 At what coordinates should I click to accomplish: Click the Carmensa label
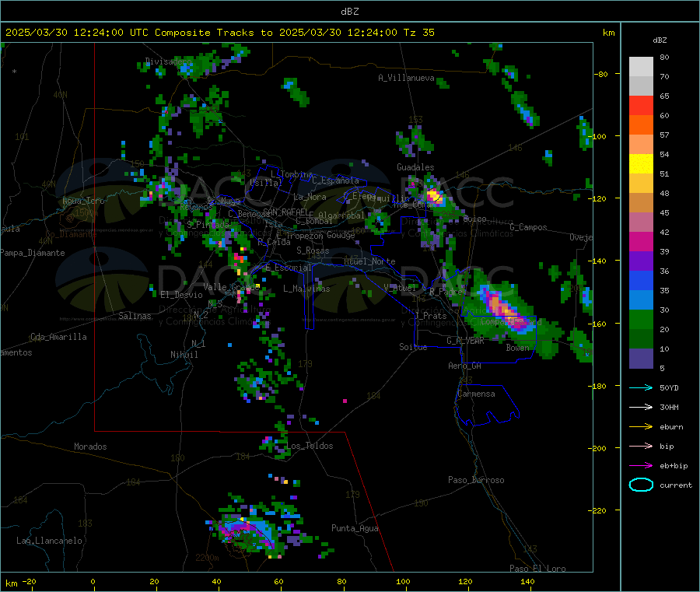476,394
